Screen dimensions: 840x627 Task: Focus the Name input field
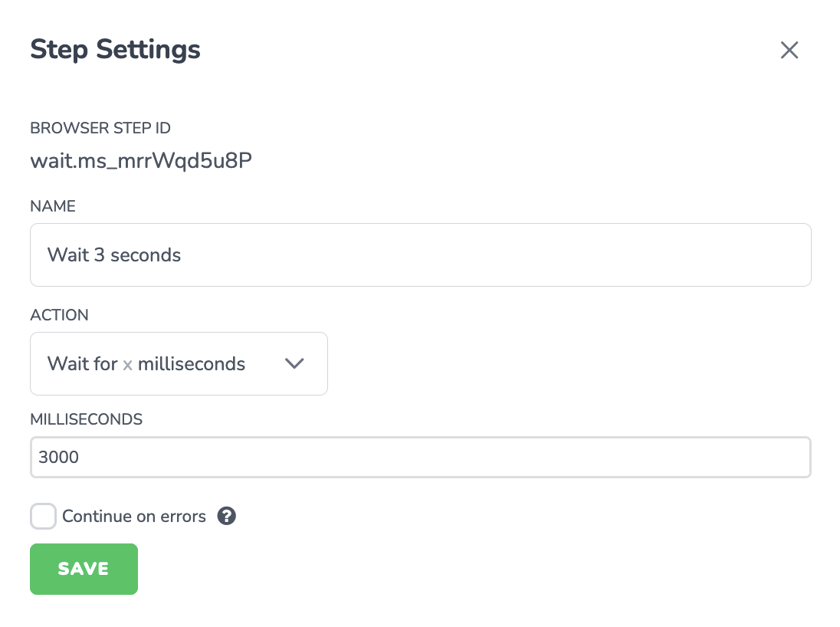pyautogui.click(x=421, y=255)
